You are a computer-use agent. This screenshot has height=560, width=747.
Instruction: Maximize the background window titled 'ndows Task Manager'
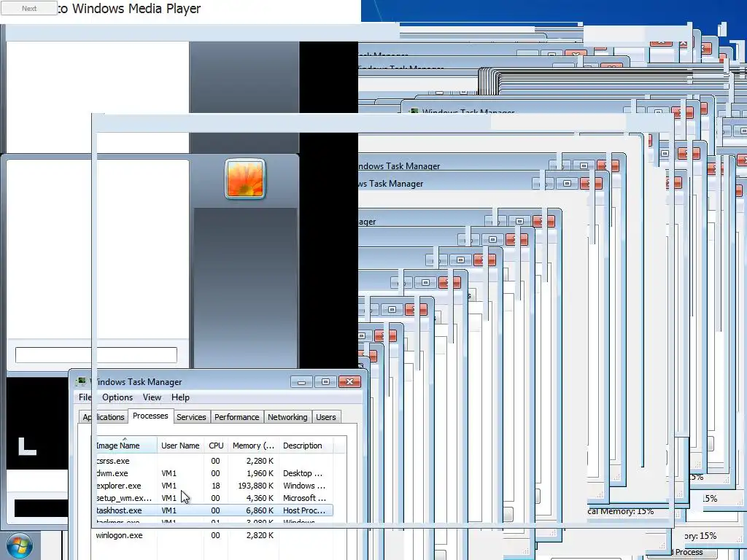coord(584,166)
